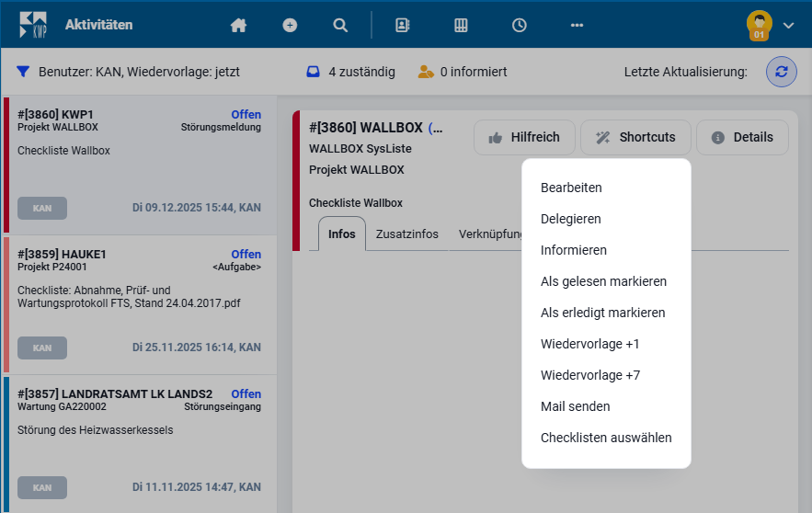Refresh list with the update icon
Image resolution: width=812 pixels, height=513 pixels.
pos(781,72)
